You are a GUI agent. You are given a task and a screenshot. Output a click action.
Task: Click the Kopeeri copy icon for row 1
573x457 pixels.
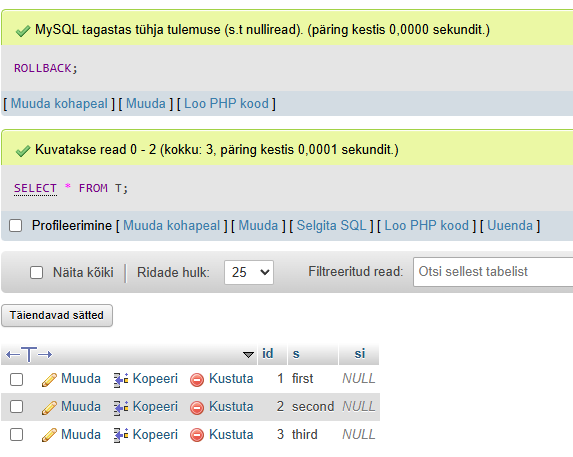[121, 380]
